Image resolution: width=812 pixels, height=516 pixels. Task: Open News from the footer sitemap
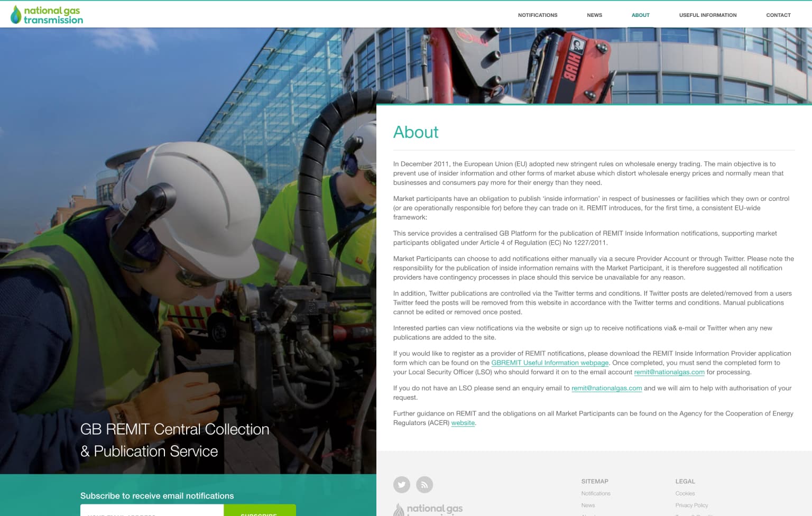point(588,505)
